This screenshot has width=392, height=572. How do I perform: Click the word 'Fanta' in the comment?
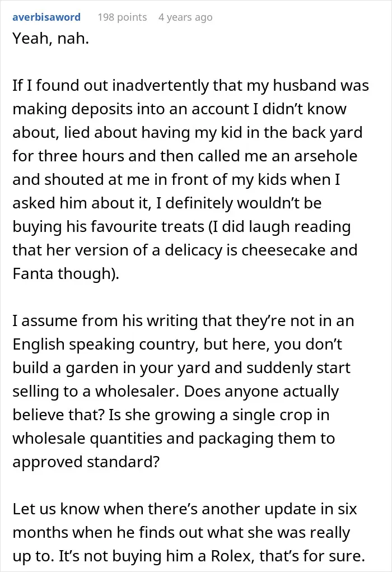(x=33, y=273)
